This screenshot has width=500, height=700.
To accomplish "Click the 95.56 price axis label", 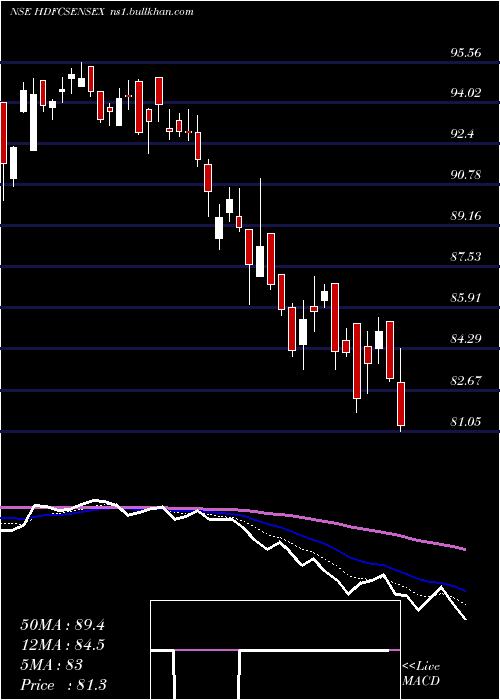I will point(466,52).
